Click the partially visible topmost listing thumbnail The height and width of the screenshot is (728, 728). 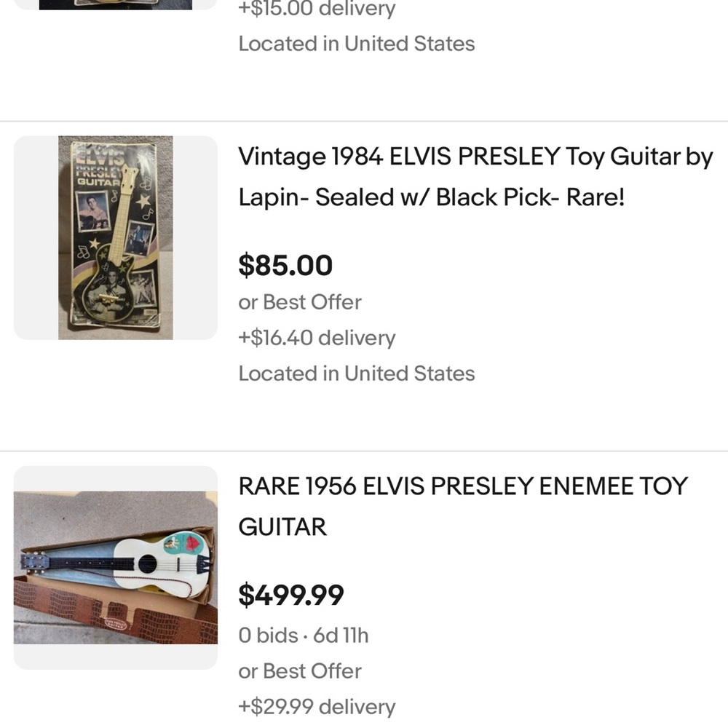tap(115, 5)
